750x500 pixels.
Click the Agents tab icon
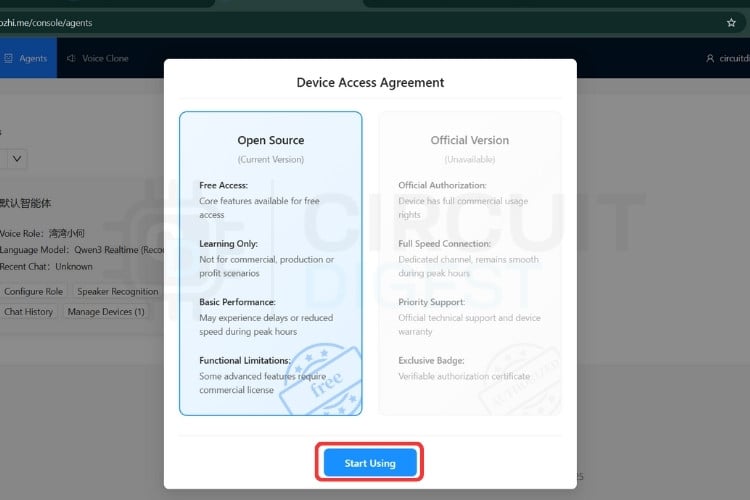point(9,58)
